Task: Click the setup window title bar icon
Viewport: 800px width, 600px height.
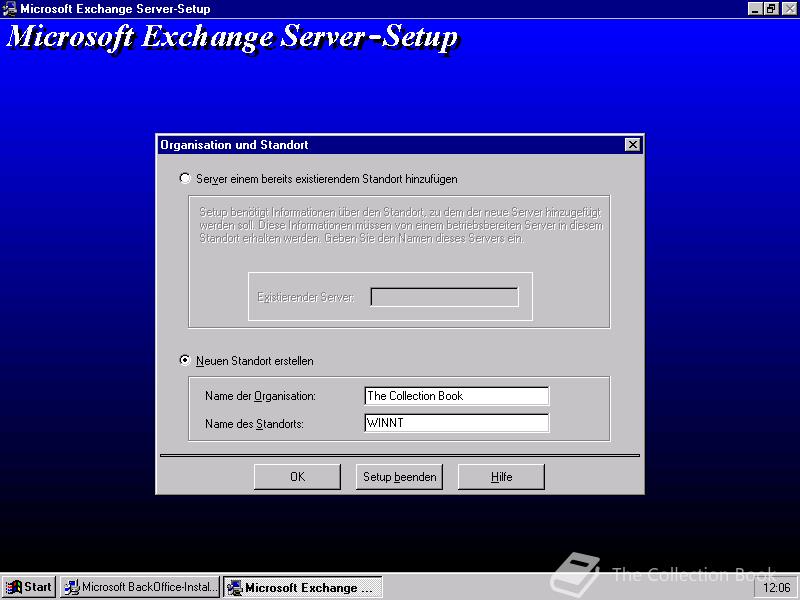Action: [9, 9]
